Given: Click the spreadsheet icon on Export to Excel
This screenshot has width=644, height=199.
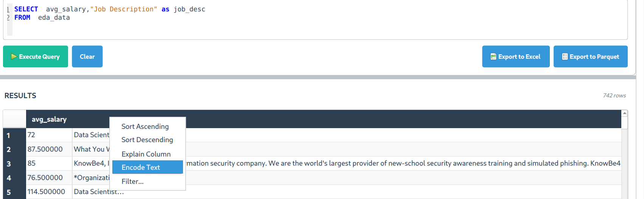Looking at the screenshot, I should (x=493, y=56).
